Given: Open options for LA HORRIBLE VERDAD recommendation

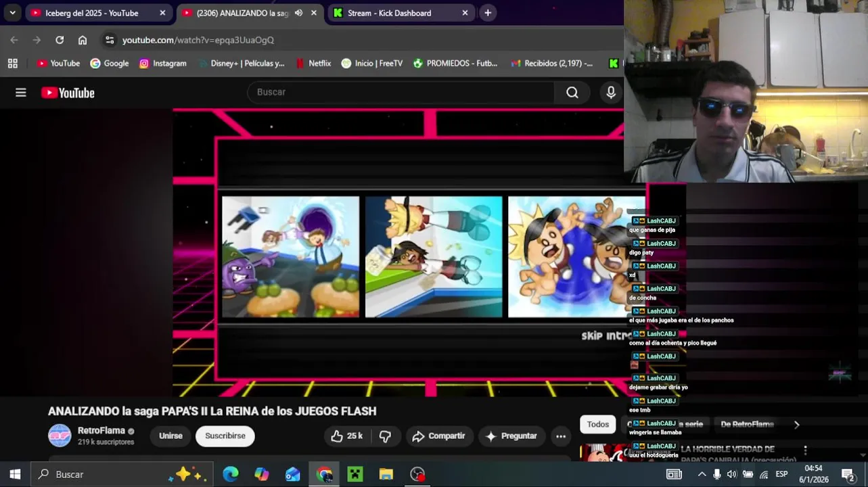Looking at the screenshot, I should click(805, 450).
